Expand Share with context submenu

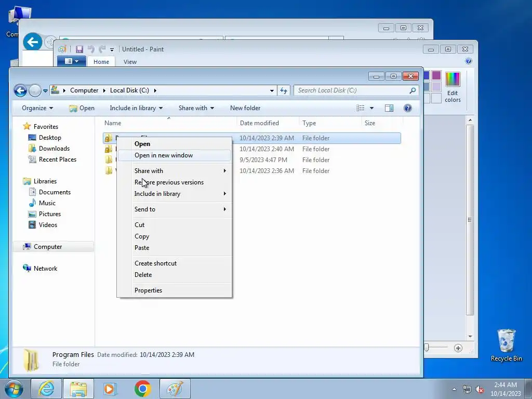click(x=175, y=171)
